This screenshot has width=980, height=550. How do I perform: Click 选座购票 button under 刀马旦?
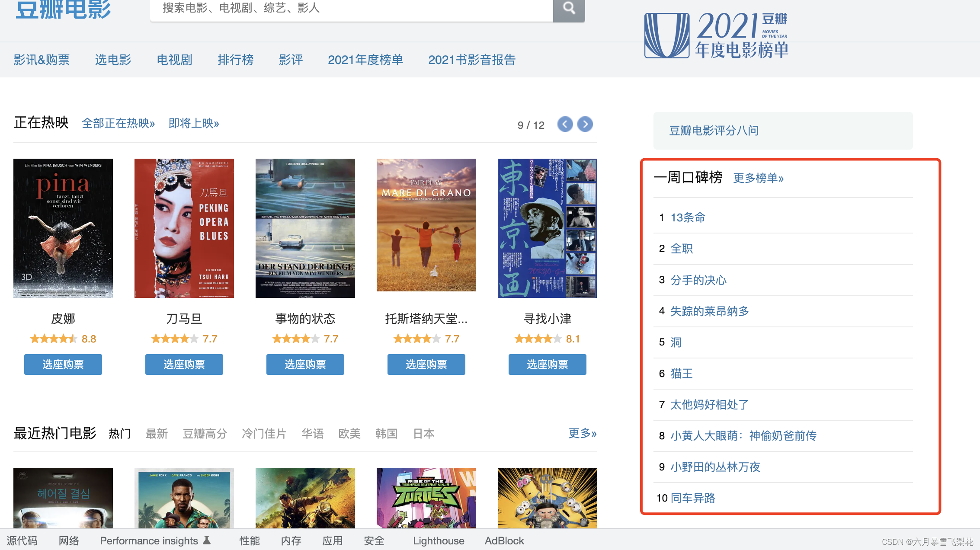[x=184, y=365]
